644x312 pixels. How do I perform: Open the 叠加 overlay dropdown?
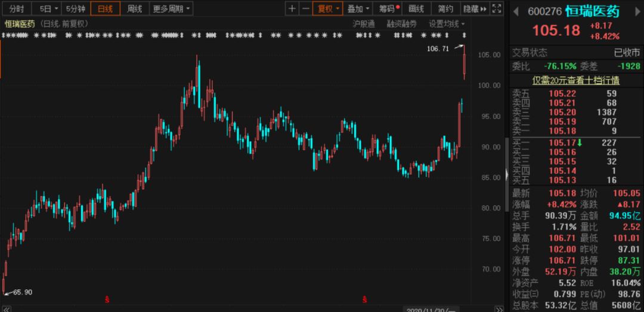tap(358, 8)
